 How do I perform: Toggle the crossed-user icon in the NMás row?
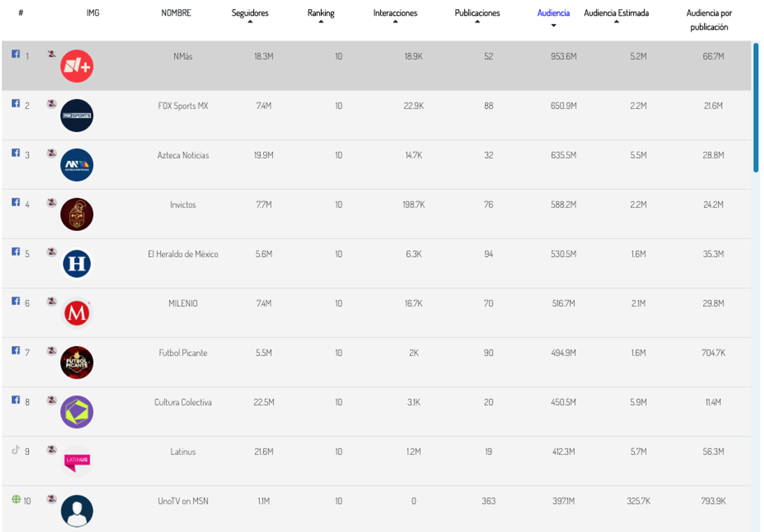click(x=52, y=54)
